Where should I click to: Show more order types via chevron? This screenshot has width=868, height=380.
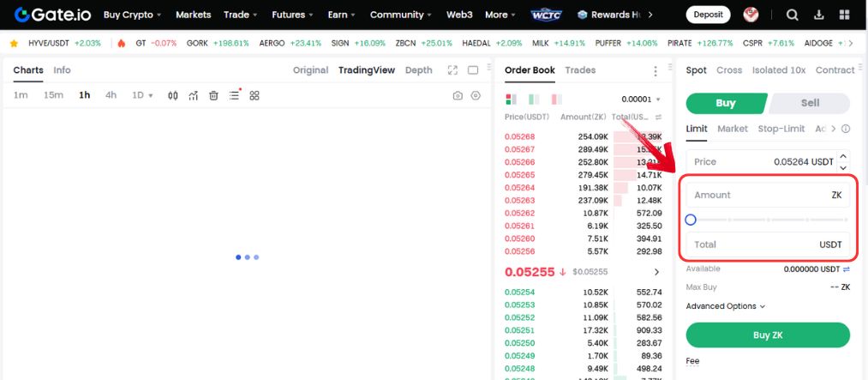(x=834, y=129)
